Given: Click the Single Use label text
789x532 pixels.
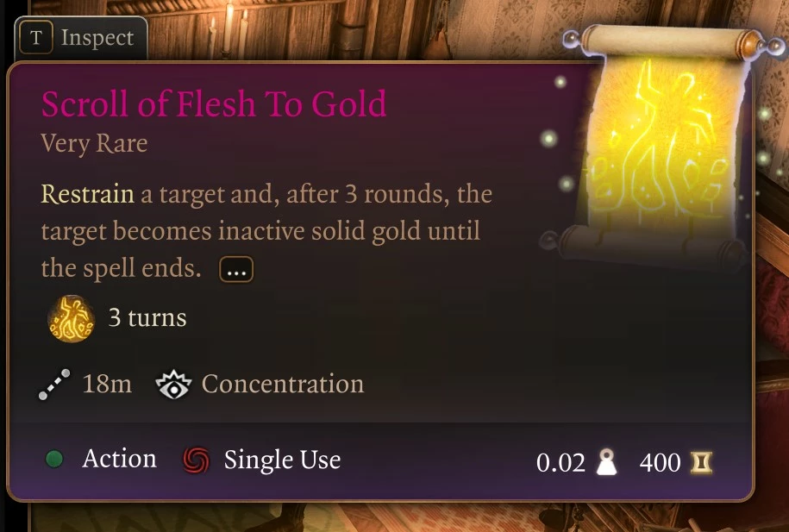Looking at the screenshot, I should click(x=282, y=460).
